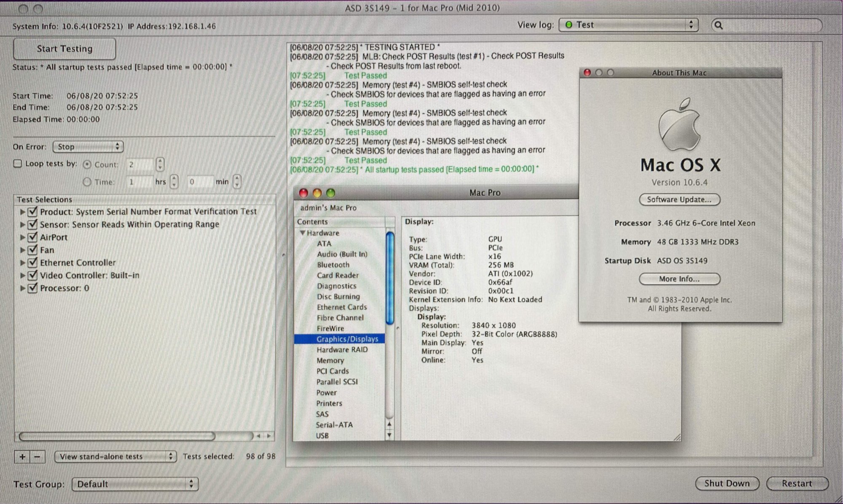The width and height of the screenshot is (843, 504).
Task: Open the Test Group Default dropdown
Action: 135,484
